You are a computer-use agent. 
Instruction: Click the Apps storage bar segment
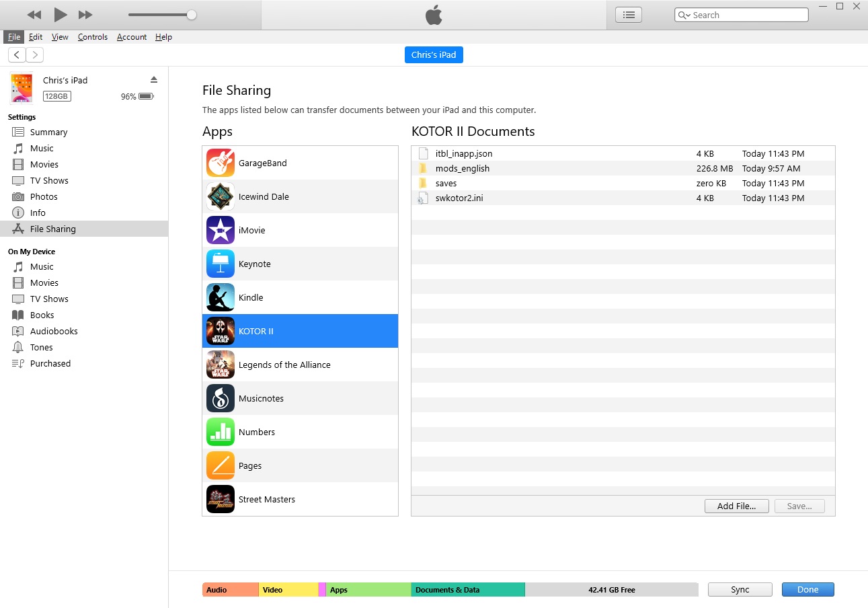(x=368, y=590)
